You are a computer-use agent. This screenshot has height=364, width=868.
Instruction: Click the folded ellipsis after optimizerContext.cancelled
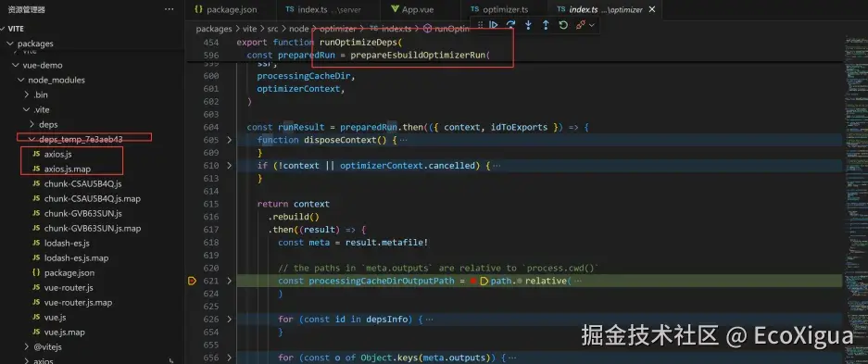pos(496,166)
